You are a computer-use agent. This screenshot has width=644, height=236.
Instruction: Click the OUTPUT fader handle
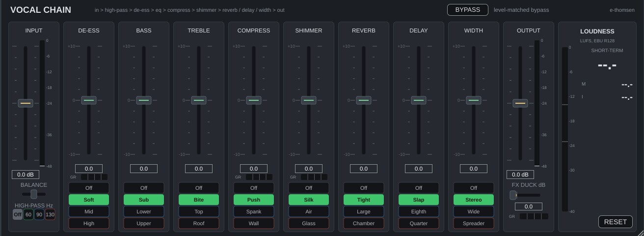click(520, 103)
